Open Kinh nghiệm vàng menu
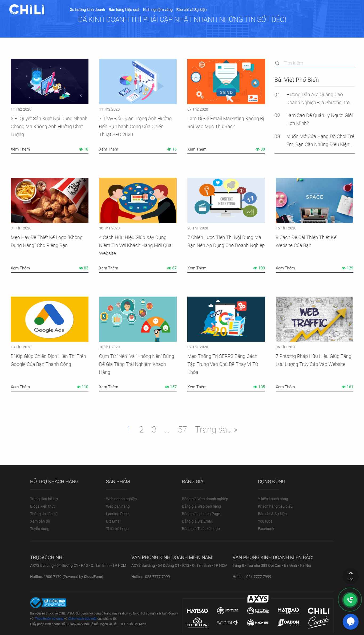The image size is (364, 635). pos(158,10)
